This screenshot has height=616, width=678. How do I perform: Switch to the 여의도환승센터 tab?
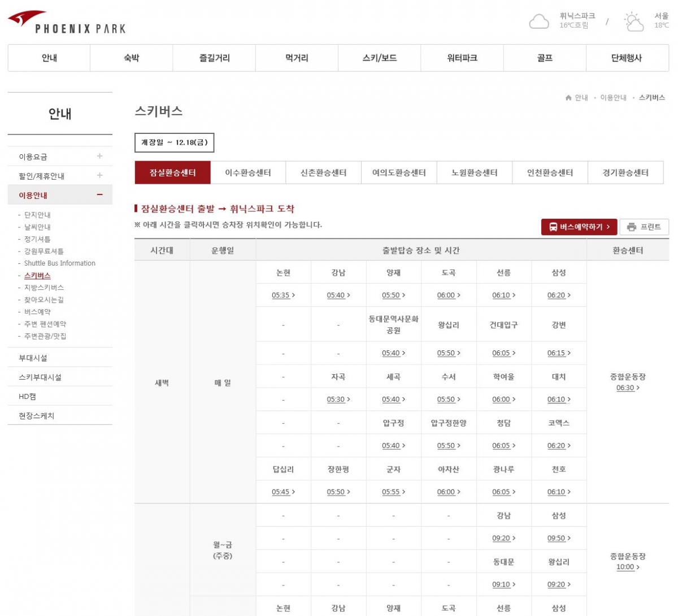tap(399, 173)
